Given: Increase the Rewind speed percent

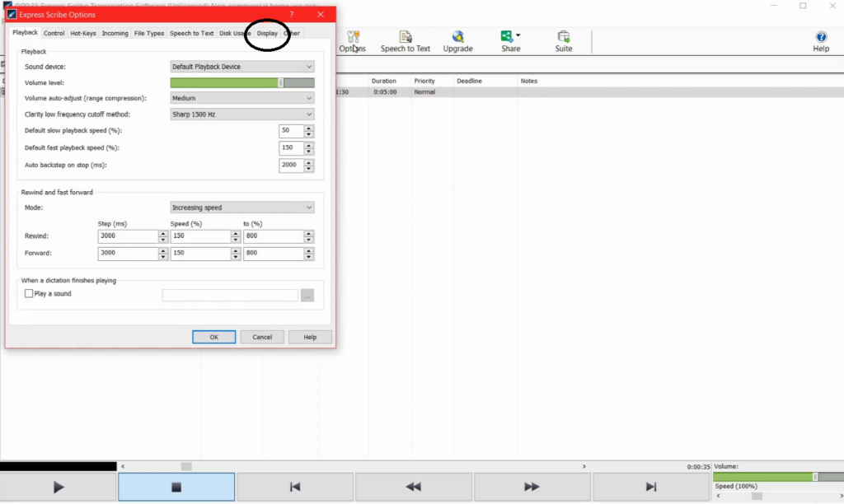Looking at the screenshot, I should pyautogui.click(x=235, y=233).
